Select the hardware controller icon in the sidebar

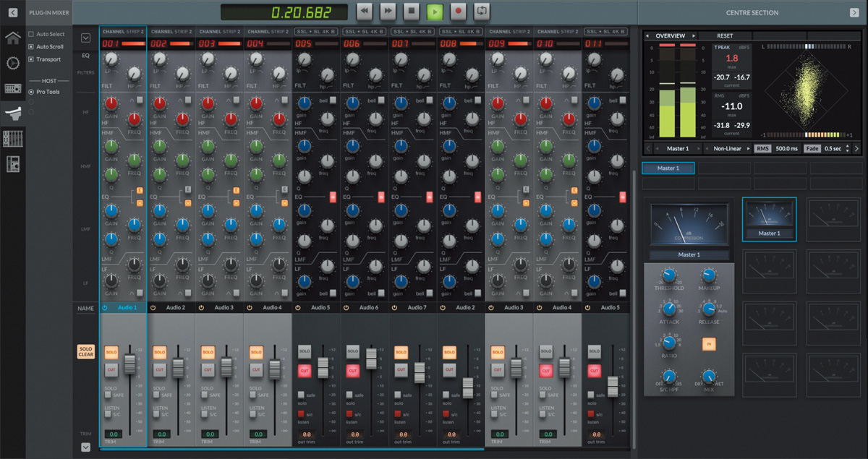pyautogui.click(x=12, y=88)
